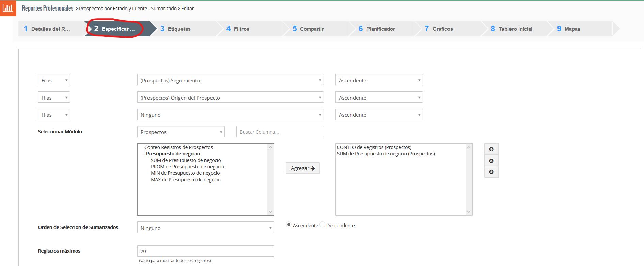Click the Agregar button

tap(302, 168)
